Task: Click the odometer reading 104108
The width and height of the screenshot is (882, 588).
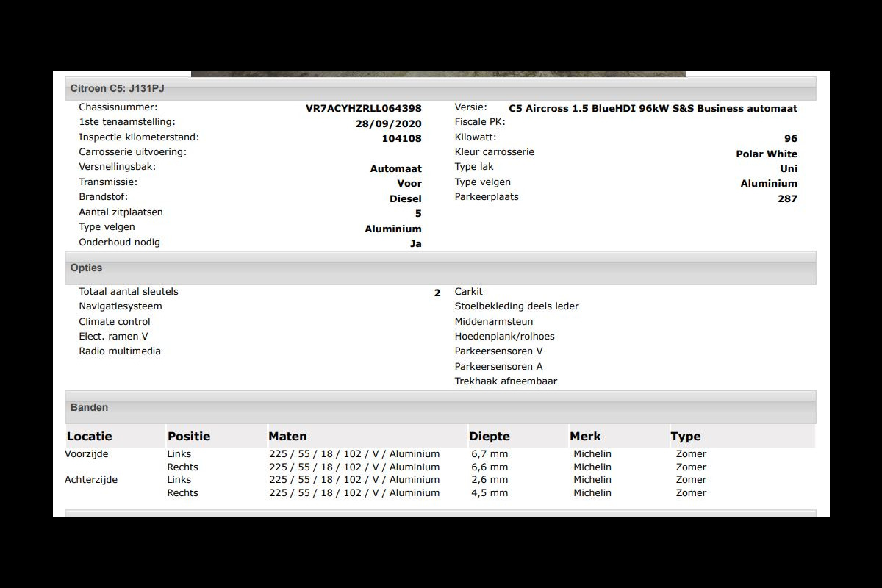Action: (401, 138)
